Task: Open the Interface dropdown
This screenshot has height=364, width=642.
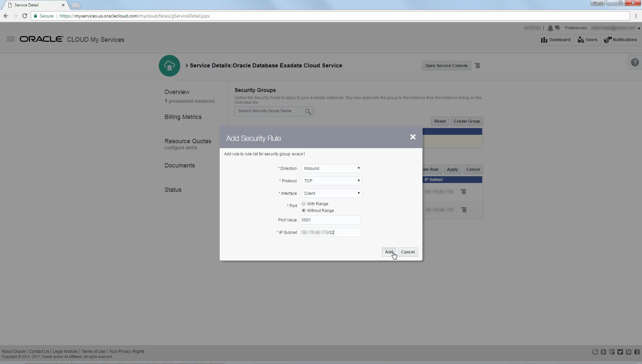Action: [332, 193]
